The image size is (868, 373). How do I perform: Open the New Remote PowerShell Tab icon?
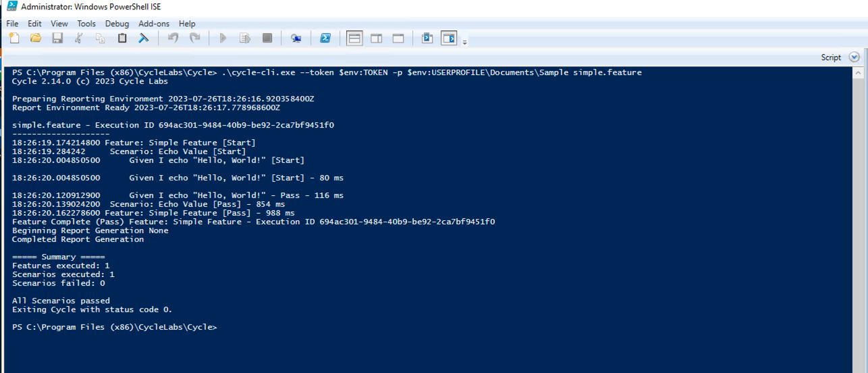point(296,39)
